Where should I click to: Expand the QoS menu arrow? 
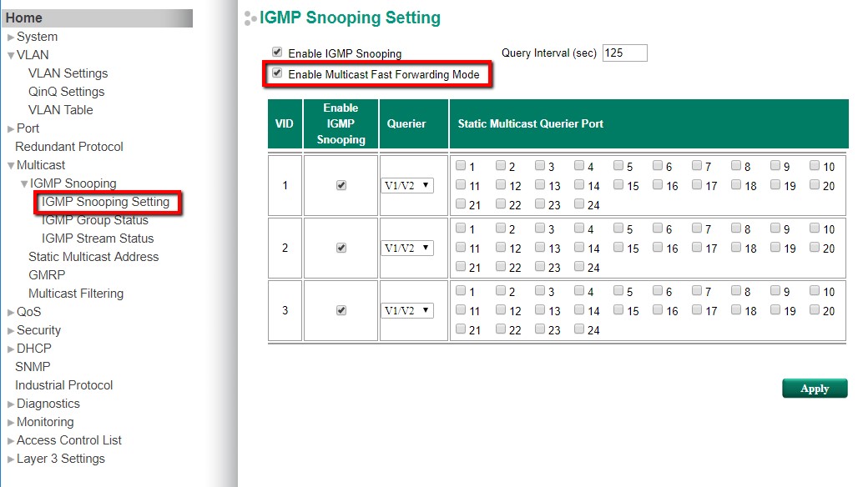tap(11, 312)
